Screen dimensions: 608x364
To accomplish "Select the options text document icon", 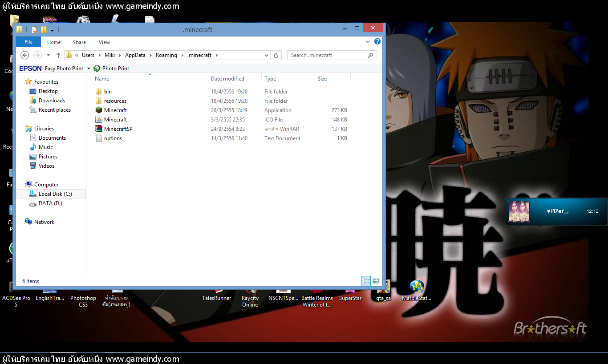I will [99, 138].
